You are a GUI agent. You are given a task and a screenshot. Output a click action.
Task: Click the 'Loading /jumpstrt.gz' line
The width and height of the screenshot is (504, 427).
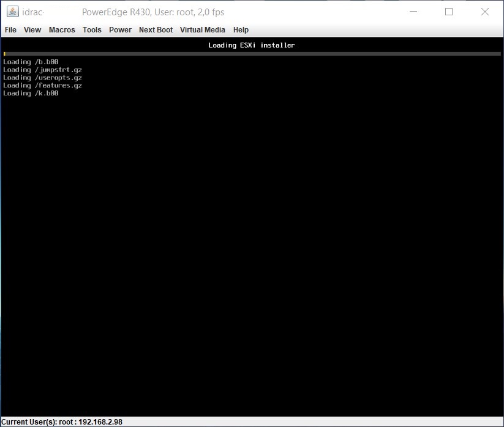[x=42, y=70]
